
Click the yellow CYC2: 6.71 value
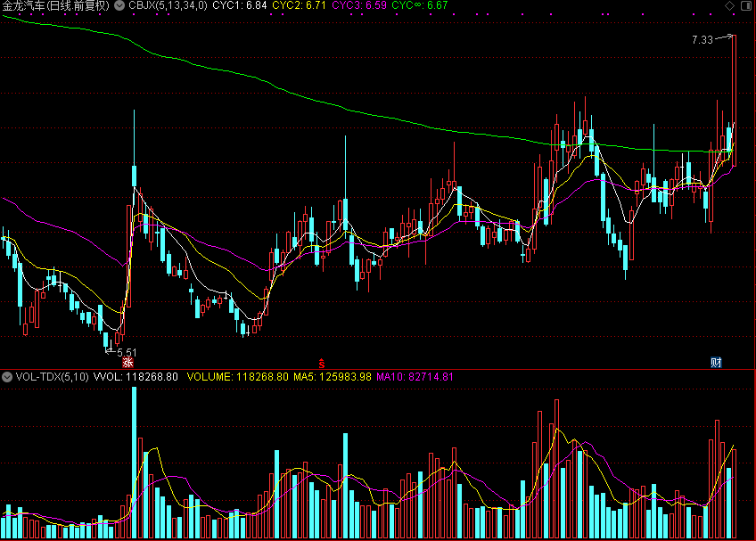tap(299, 5)
